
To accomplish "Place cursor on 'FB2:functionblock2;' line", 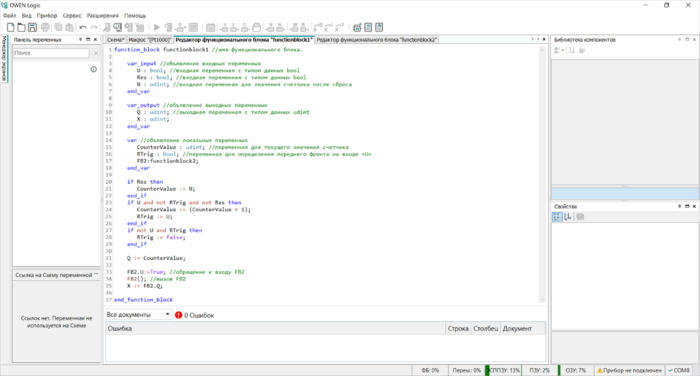I will (167, 161).
